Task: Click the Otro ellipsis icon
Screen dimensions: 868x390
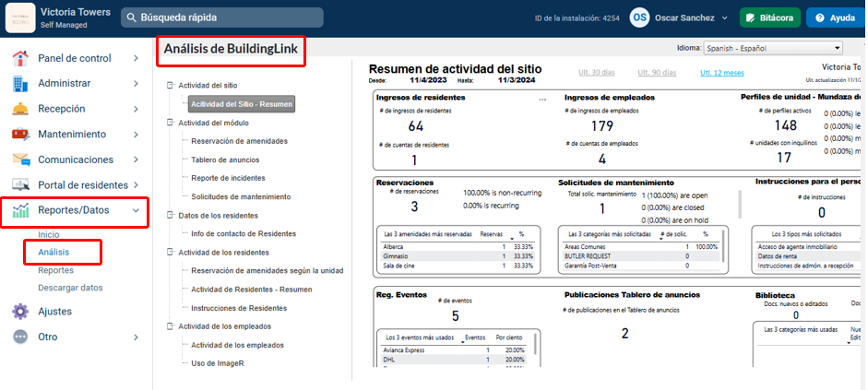Action: pyautogui.click(x=20, y=337)
